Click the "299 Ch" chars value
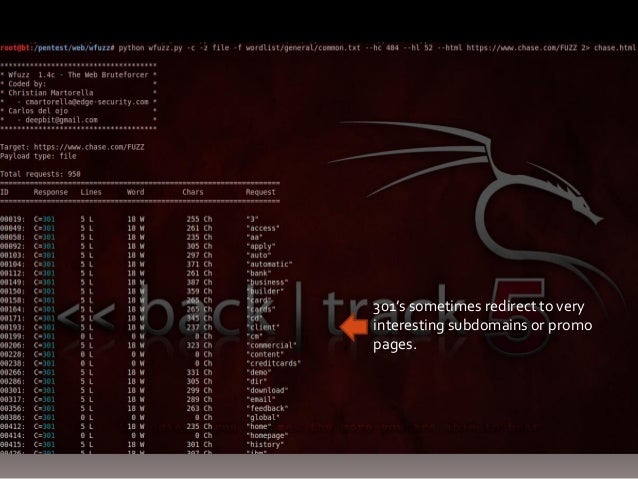Image resolution: width=638 pixels, height=479 pixels. [x=199, y=390]
